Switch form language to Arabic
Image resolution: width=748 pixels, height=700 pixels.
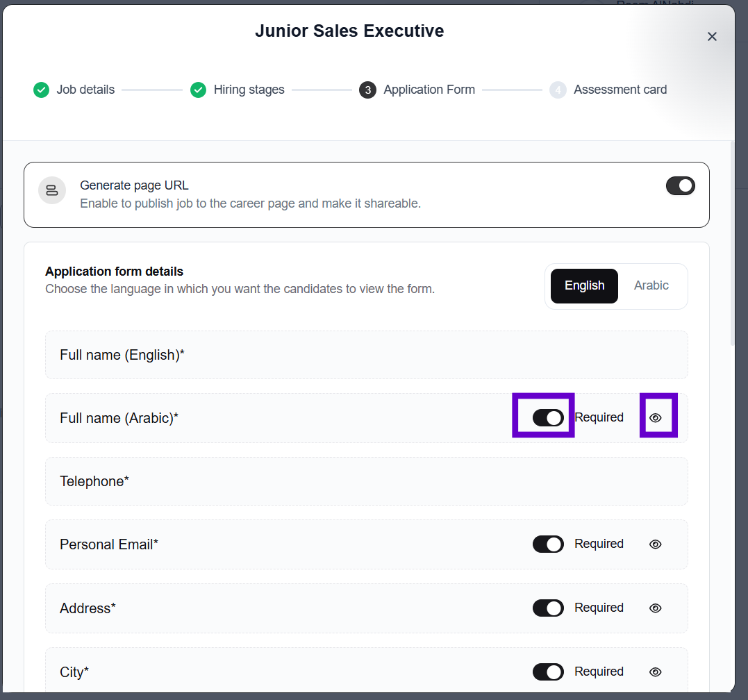(x=651, y=285)
